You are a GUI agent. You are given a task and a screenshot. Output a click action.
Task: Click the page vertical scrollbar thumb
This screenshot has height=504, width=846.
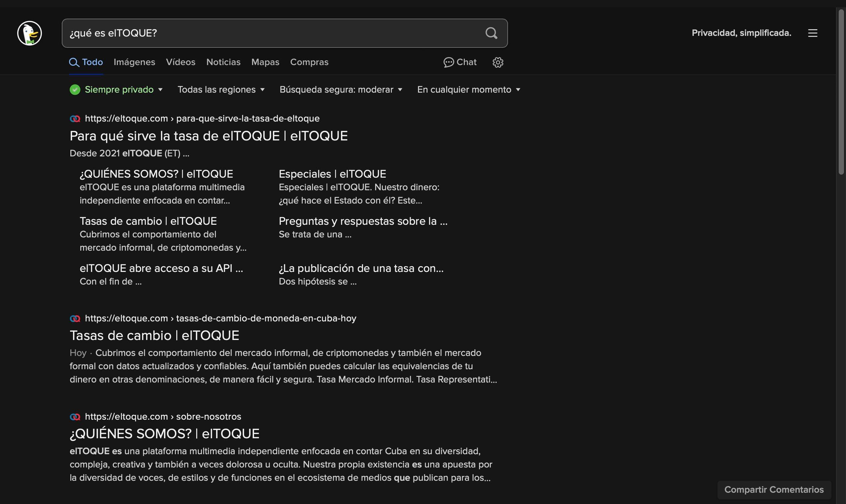pos(841,92)
